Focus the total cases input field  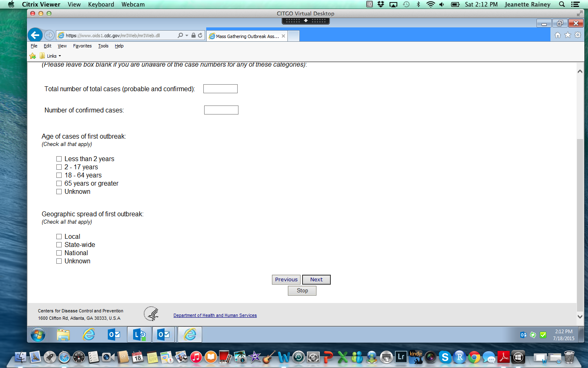220,89
